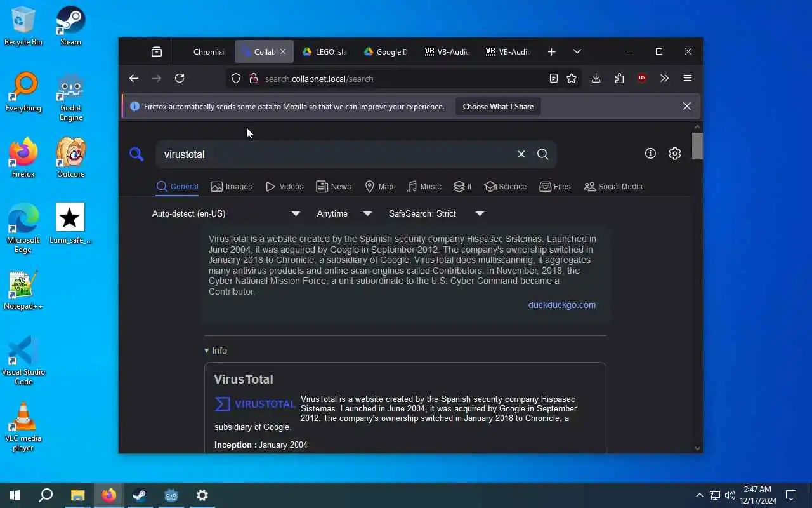Image resolution: width=812 pixels, height=508 pixels.
Task: Switch to the Google Drive tab
Action: 386,52
